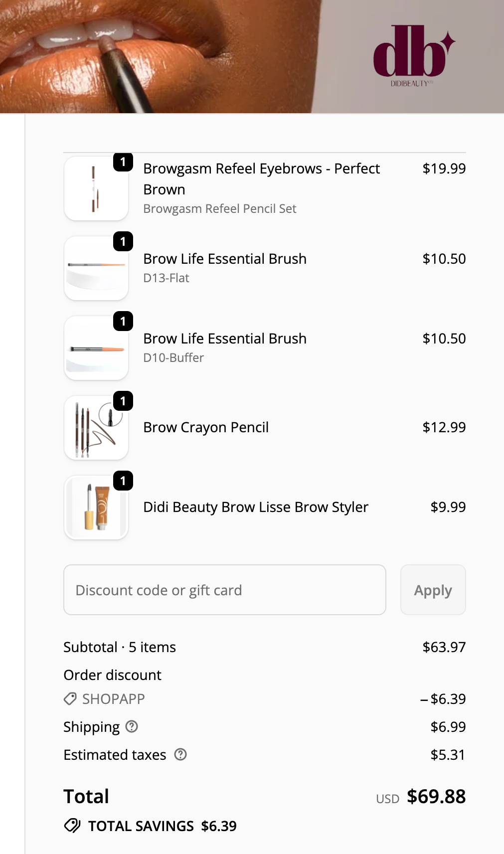The width and height of the screenshot is (504, 854).
Task: Click the Estimated taxes help icon
Action: coord(180,754)
